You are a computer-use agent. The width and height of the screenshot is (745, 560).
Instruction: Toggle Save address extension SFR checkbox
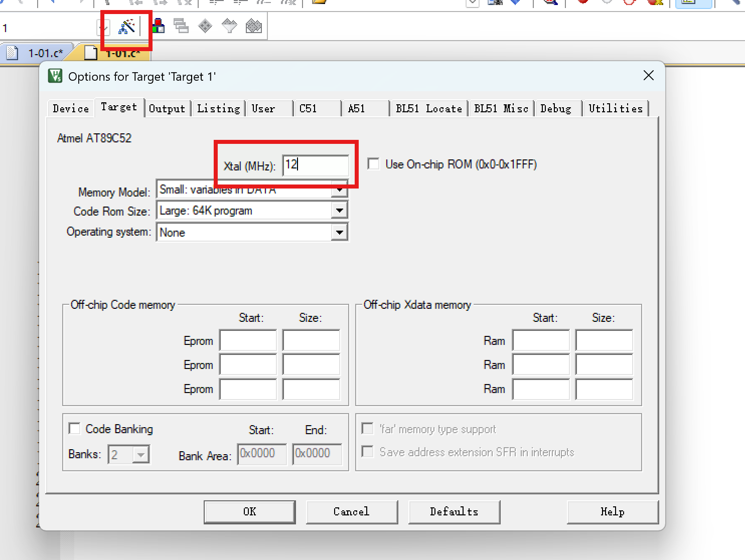coord(367,452)
